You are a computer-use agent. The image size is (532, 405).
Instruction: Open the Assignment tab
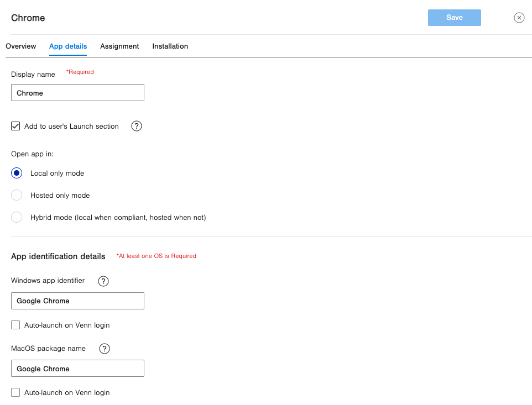(x=119, y=46)
